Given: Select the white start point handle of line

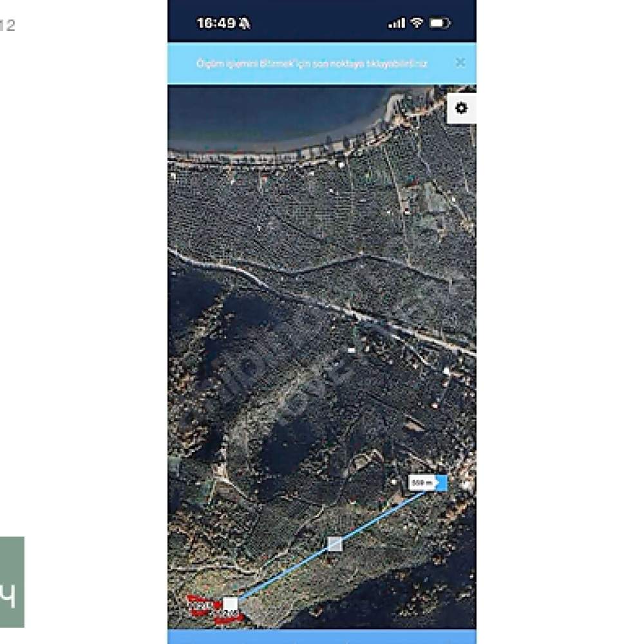Looking at the screenshot, I should [230, 605].
